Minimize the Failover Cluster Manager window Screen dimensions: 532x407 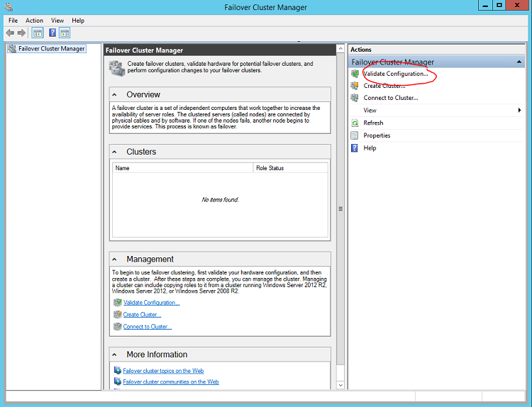click(x=485, y=6)
